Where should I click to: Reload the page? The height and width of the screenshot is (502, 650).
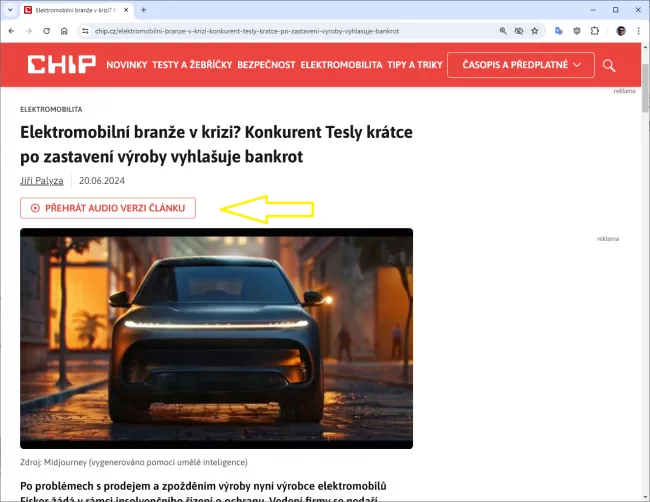tap(46, 31)
